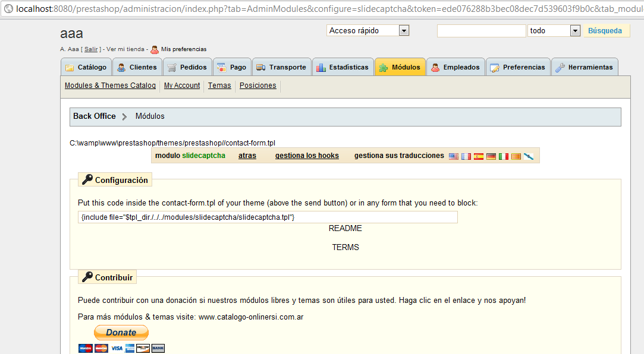Select the Italian flag translation icon
The image size is (644, 354).
(x=504, y=156)
